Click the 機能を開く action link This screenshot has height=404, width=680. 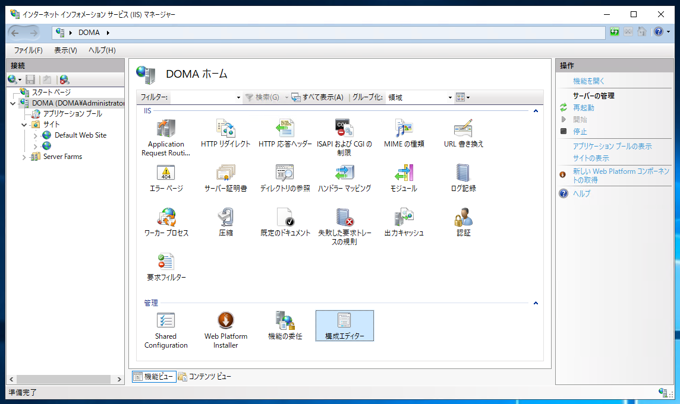(588, 81)
